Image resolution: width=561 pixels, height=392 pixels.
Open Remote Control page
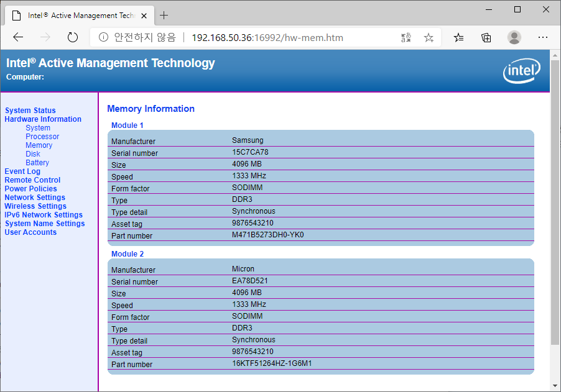click(x=32, y=180)
